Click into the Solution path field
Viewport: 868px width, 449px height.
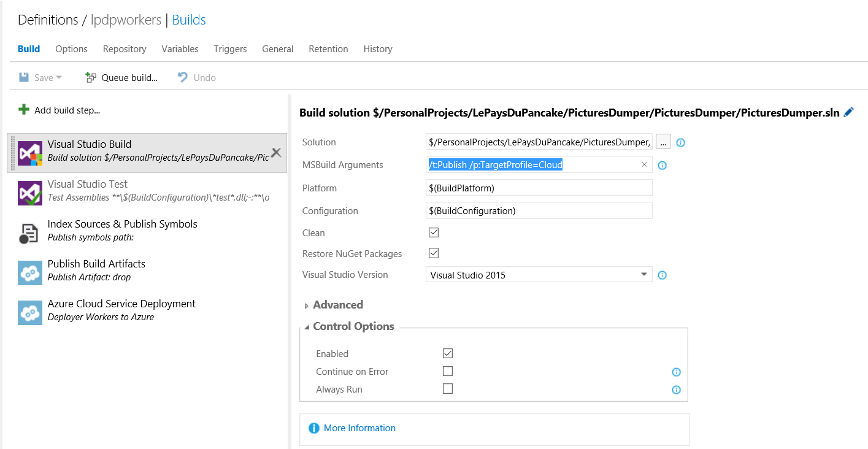click(x=539, y=142)
